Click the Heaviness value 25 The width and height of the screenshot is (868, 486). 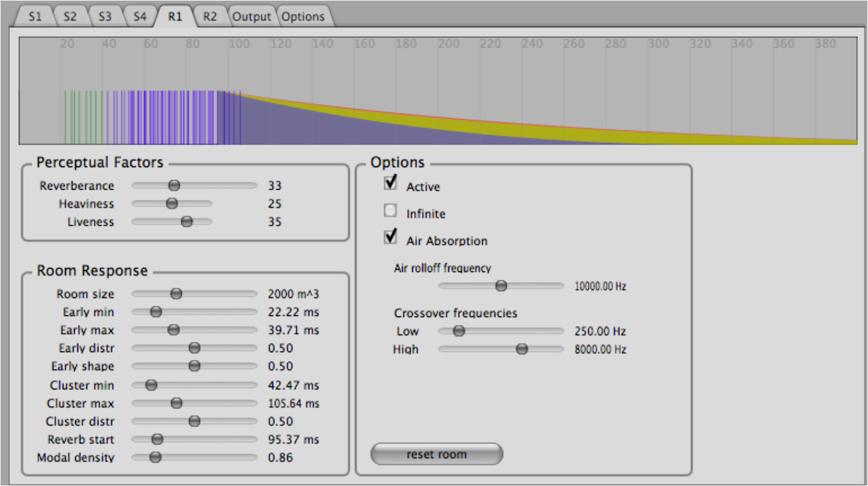[x=274, y=204]
